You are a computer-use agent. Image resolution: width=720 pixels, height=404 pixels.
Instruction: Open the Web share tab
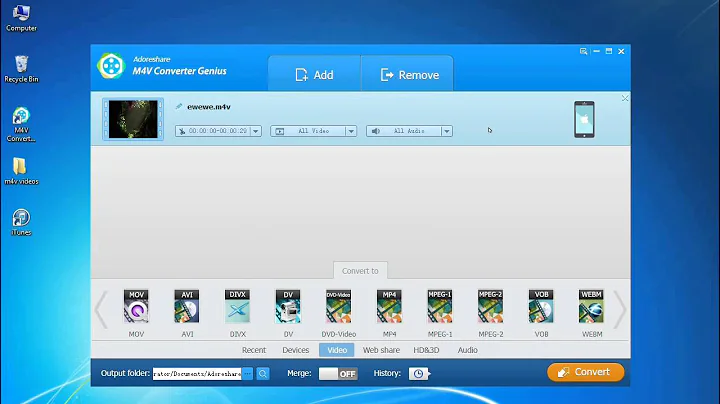point(381,350)
